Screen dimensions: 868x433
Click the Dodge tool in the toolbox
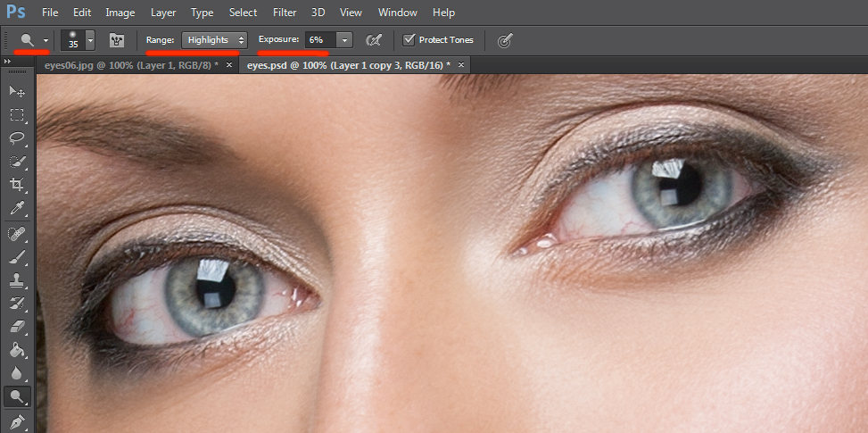[16, 396]
